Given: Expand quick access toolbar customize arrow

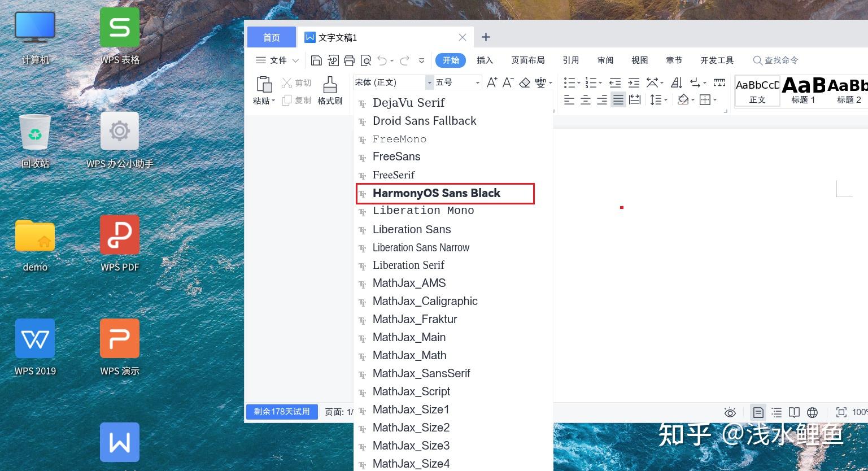Looking at the screenshot, I should 421,60.
